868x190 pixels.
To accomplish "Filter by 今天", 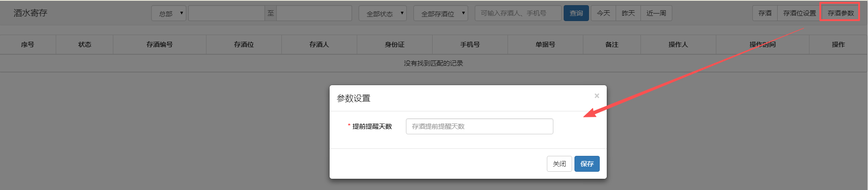I will point(603,13).
